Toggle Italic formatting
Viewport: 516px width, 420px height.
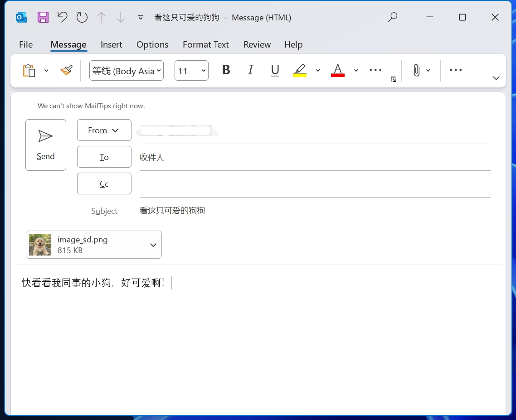pos(250,70)
